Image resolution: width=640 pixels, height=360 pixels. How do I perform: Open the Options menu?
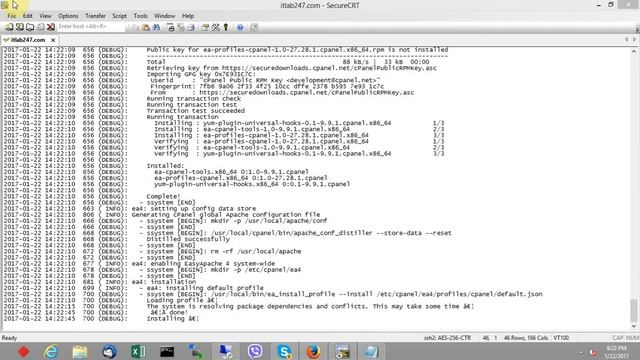[x=68, y=16]
